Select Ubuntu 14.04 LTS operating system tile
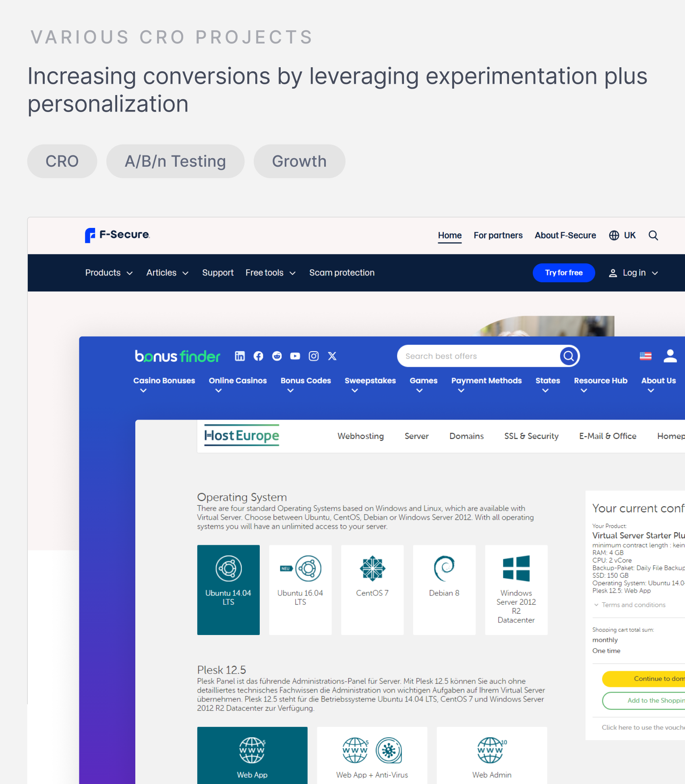This screenshot has width=685, height=784. (228, 590)
